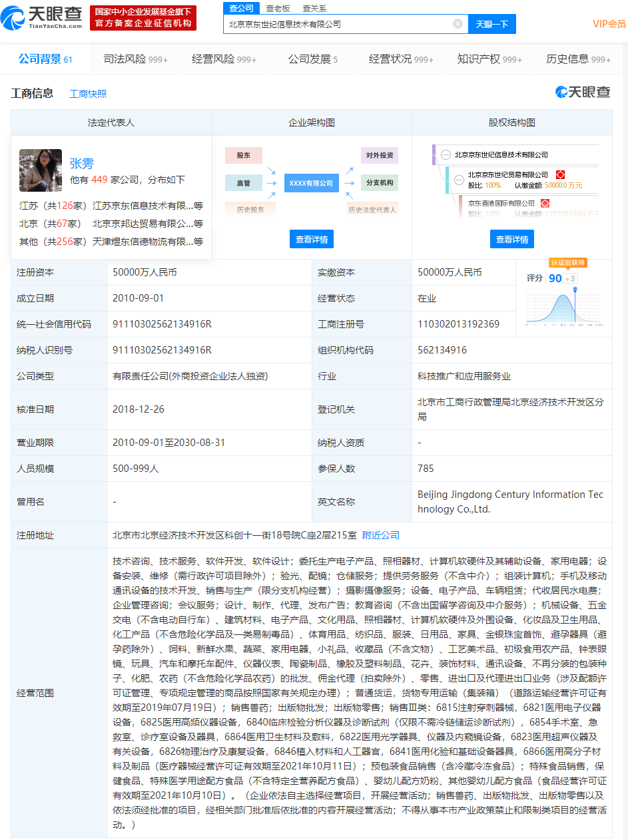Collapse the 北京京东世纪贸易有限公司 node in equity chart
Screen dimensions: 628x840
point(459,180)
